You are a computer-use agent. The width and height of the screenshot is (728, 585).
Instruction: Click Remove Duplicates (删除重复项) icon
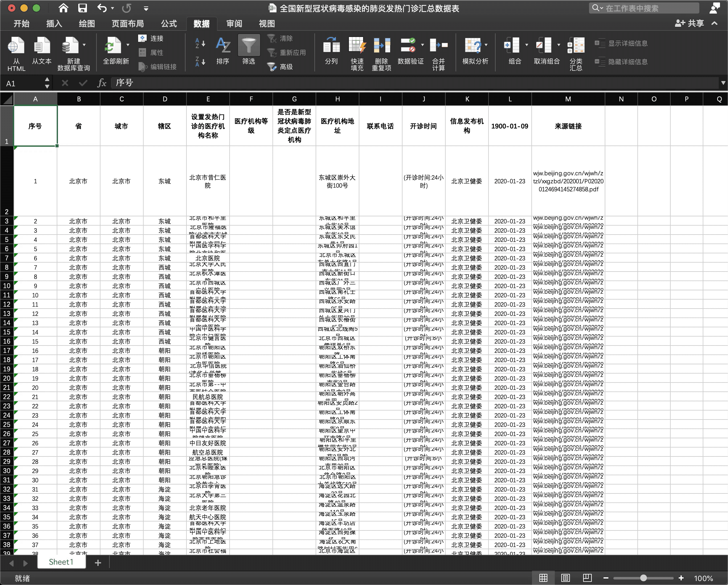tap(382, 46)
